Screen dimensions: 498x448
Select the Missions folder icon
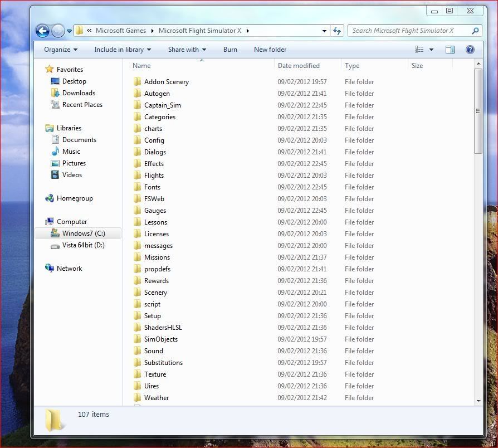pyautogui.click(x=137, y=257)
